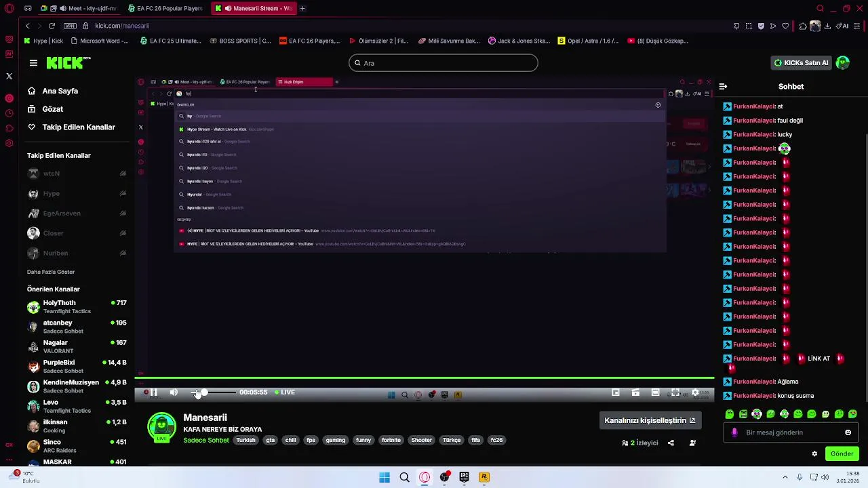Screen dimensions: 868x488
Task: Click the KICK logo
Action: coord(68,63)
